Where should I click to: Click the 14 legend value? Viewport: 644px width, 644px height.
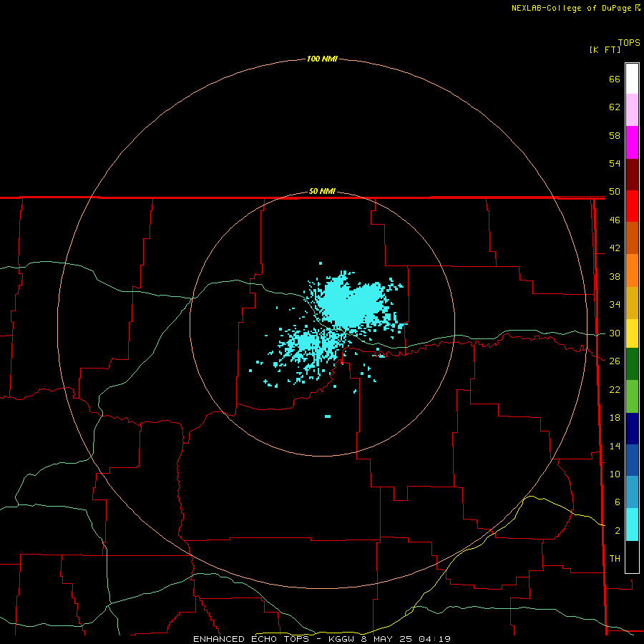pos(615,446)
